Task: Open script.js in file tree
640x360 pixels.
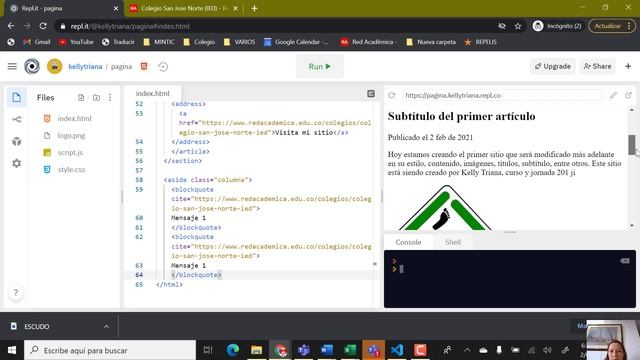Action: click(x=70, y=152)
